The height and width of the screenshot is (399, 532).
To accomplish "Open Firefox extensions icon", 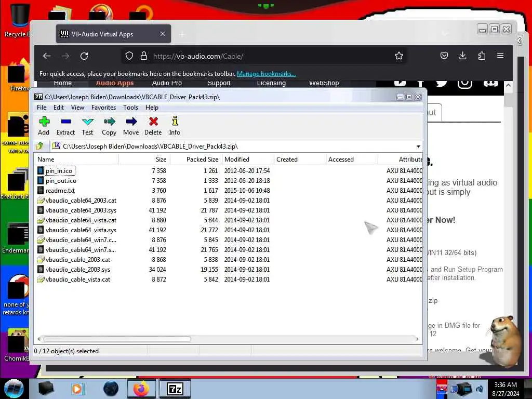I will (x=482, y=56).
